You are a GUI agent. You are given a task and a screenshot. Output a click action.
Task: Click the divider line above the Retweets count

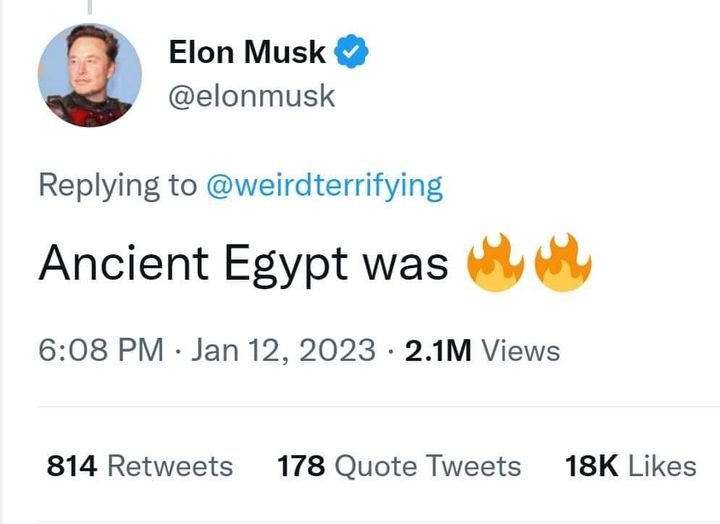(x=378, y=407)
